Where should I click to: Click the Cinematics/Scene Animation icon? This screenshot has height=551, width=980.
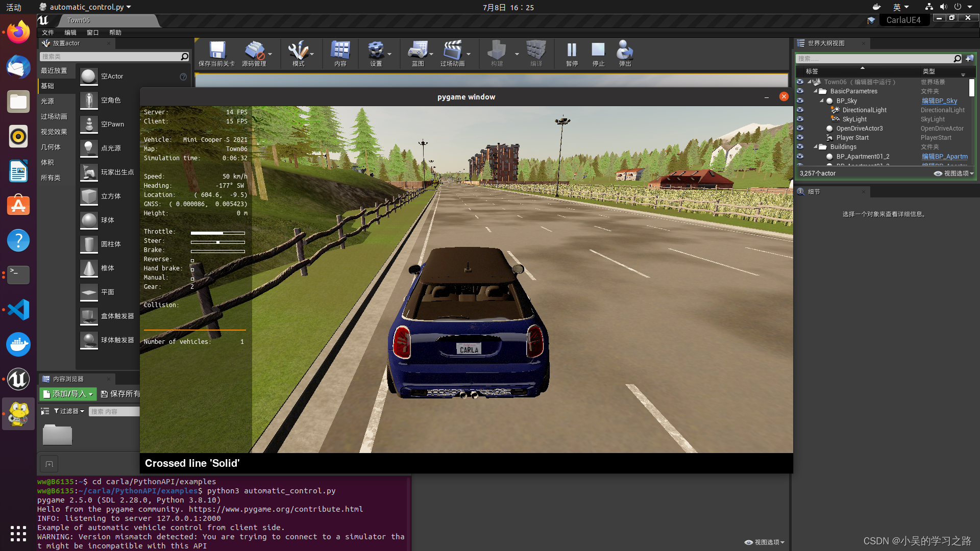point(452,53)
